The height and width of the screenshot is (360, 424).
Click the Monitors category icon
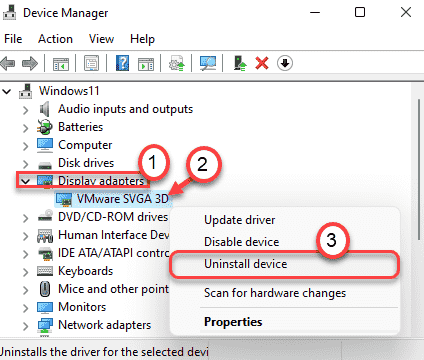pos(45,307)
